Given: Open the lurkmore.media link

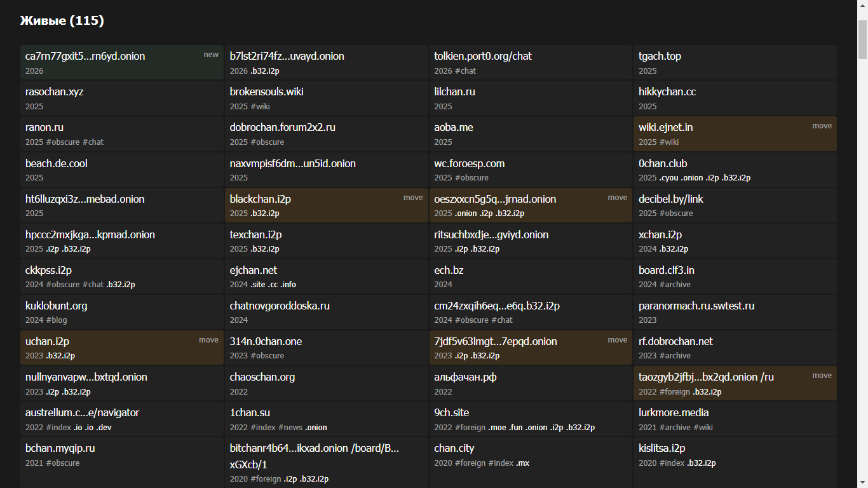Looking at the screenshot, I should [674, 412].
